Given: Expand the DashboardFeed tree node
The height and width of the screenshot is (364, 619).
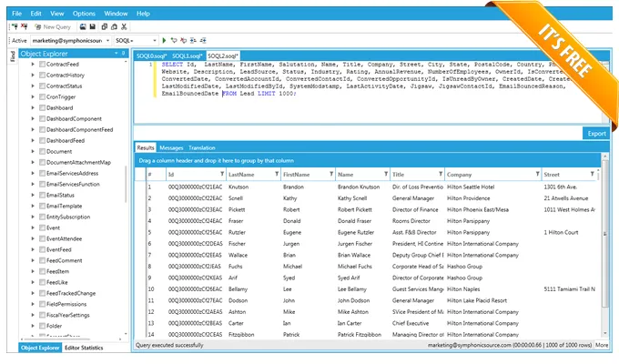Looking at the screenshot, I should coord(33,140).
